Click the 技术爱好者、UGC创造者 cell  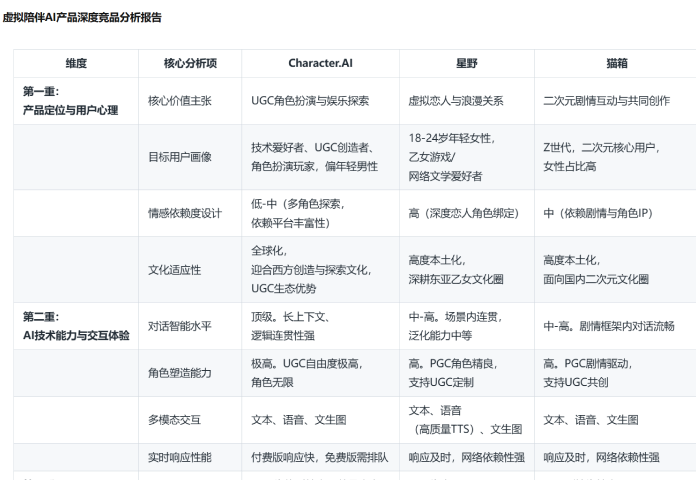click(x=320, y=157)
